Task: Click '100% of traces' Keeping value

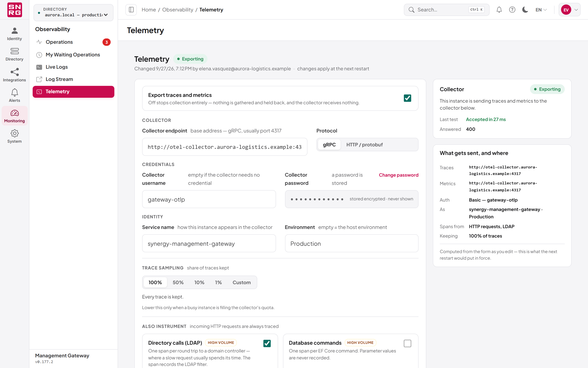Action: click(x=485, y=236)
